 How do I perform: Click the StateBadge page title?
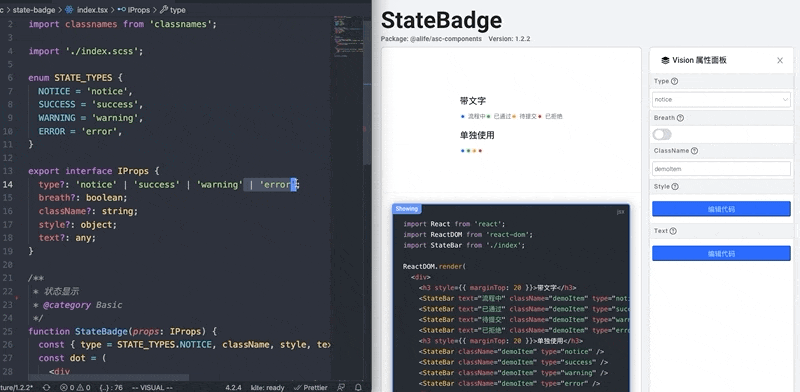pyautogui.click(x=441, y=20)
